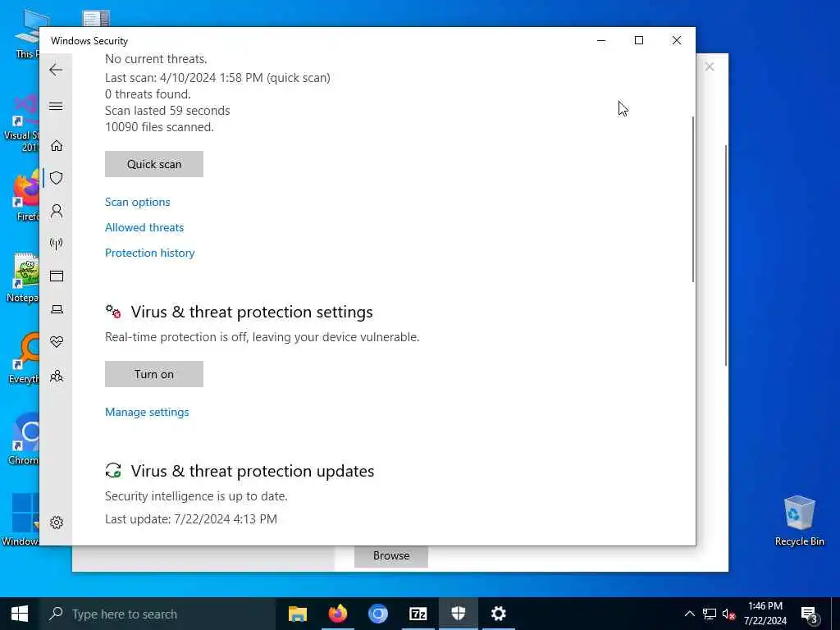Close the Windows Security window
Screen dimensions: 840x630
[677, 41]
